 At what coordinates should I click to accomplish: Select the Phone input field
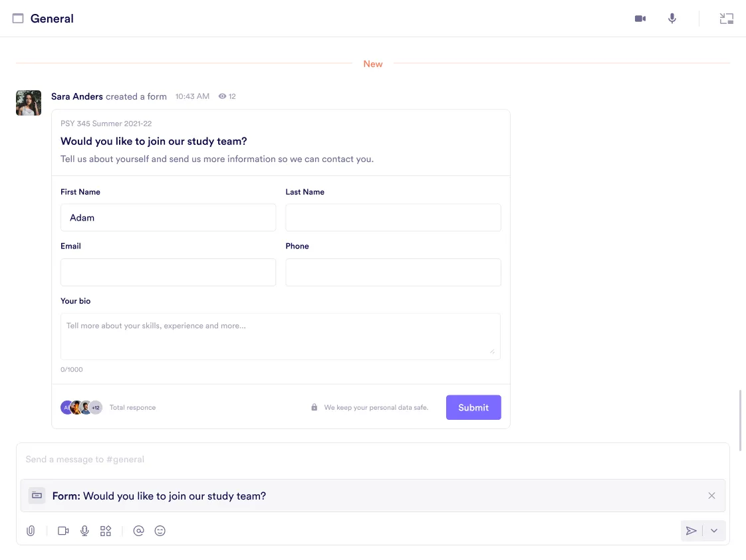pyautogui.click(x=393, y=272)
